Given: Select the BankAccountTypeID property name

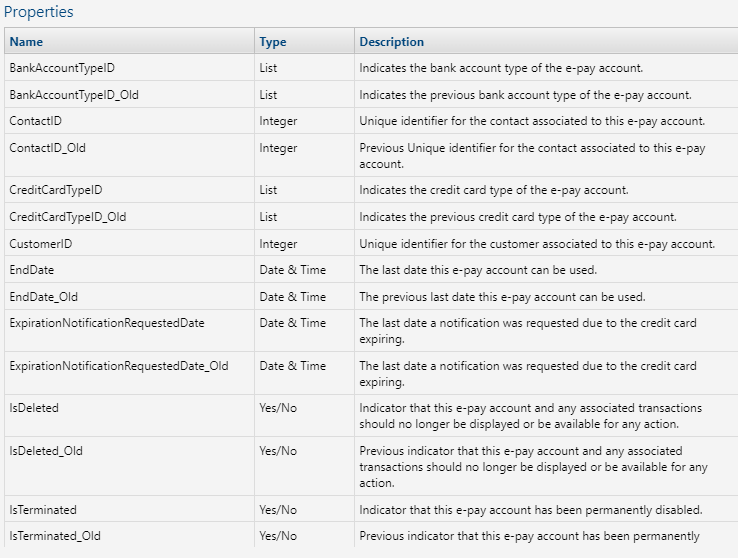Looking at the screenshot, I should coord(62,68).
